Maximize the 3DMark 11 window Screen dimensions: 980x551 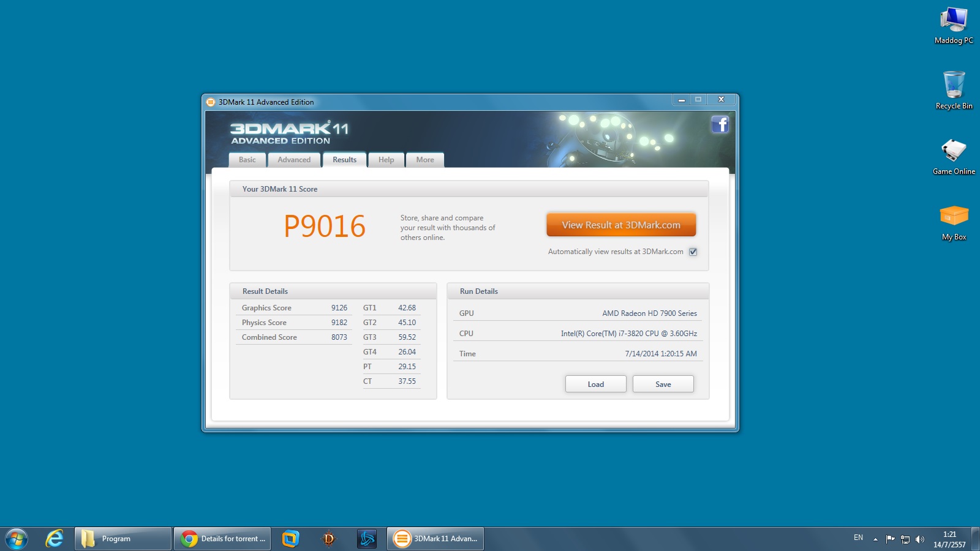pyautogui.click(x=698, y=100)
